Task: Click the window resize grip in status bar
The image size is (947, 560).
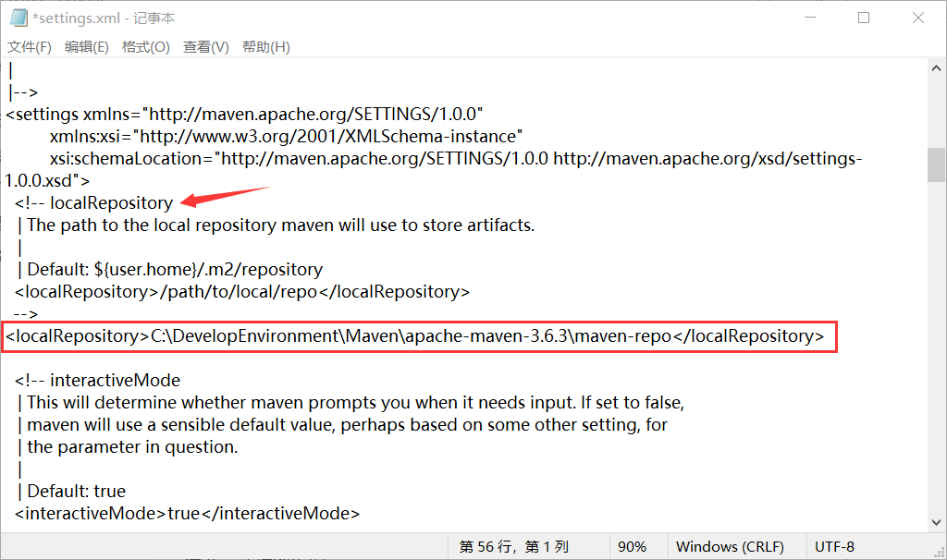Action: pyautogui.click(x=940, y=553)
